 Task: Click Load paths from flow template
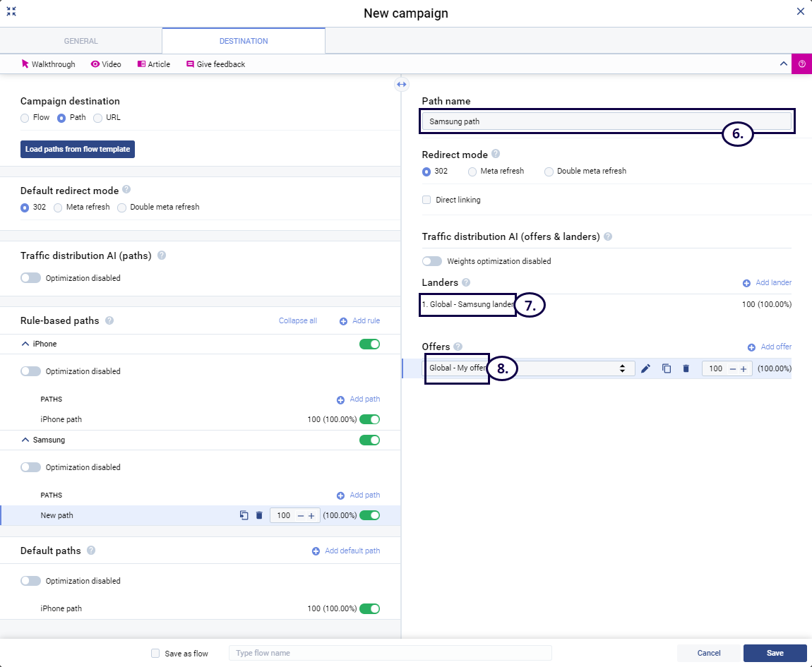(77, 149)
